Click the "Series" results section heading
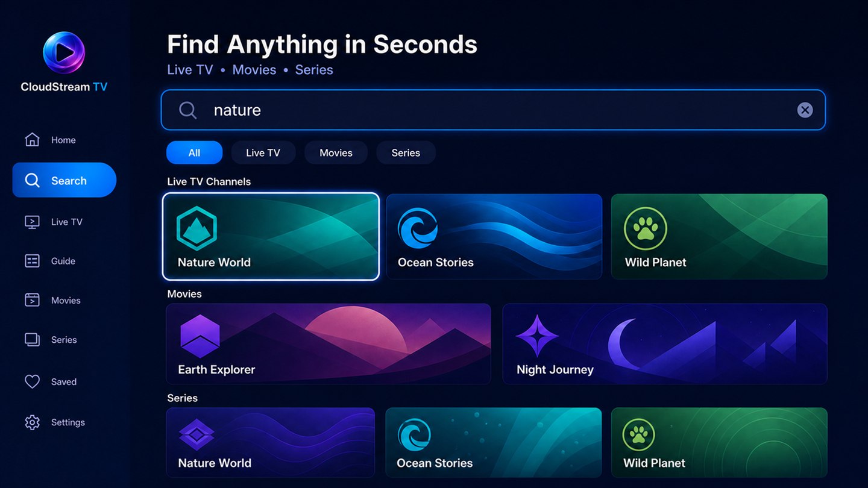The width and height of the screenshot is (868, 488). coord(183,398)
